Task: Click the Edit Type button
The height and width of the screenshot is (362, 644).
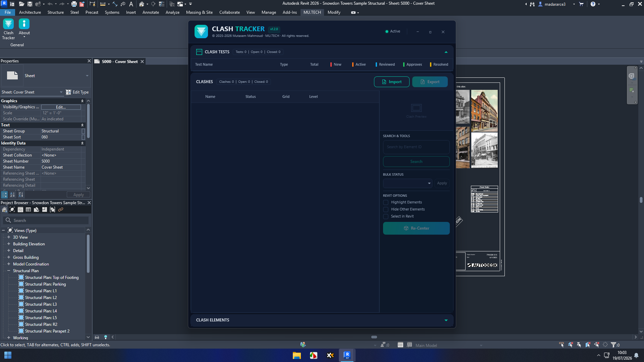Action: [x=77, y=92]
